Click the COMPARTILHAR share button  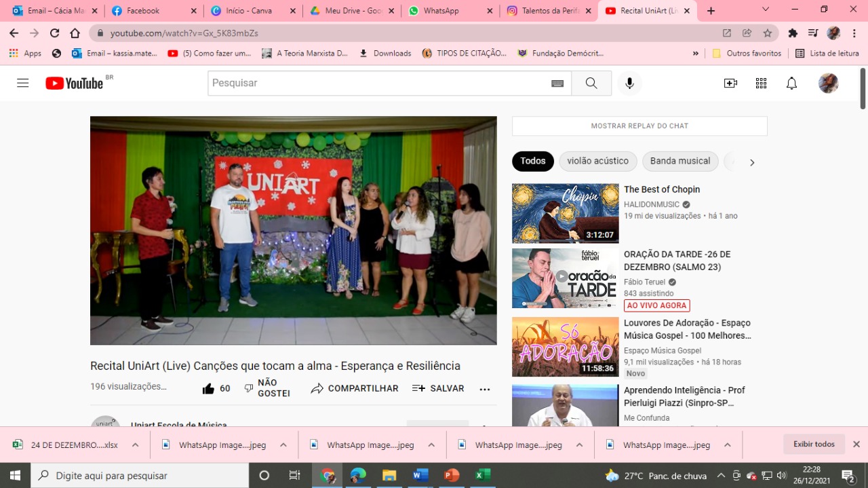tap(355, 388)
